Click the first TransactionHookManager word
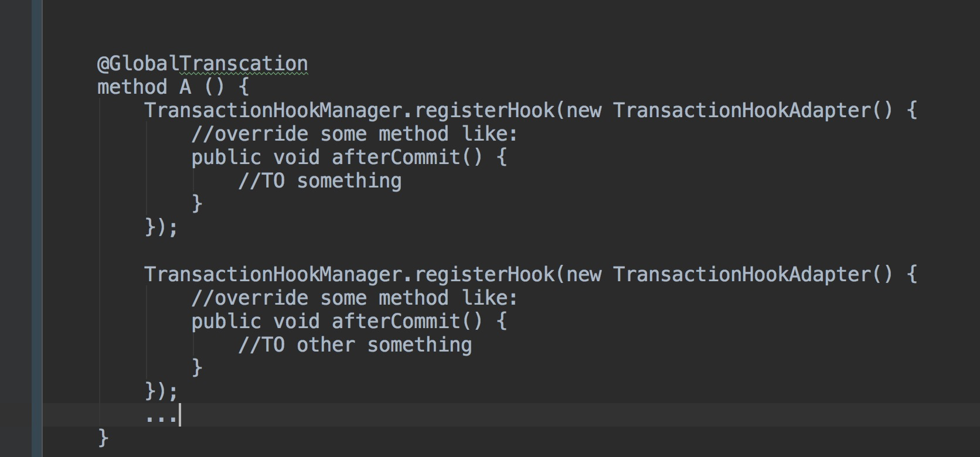This screenshot has height=457, width=980. tap(274, 111)
